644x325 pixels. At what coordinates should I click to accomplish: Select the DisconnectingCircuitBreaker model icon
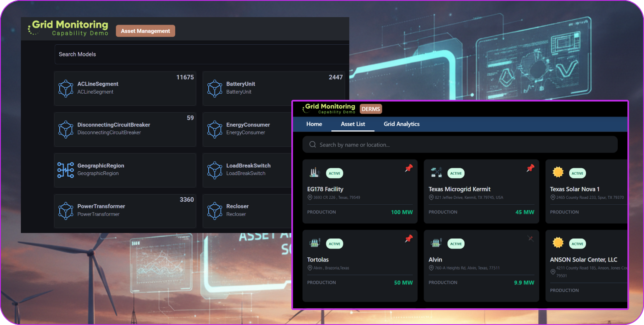(66, 129)
